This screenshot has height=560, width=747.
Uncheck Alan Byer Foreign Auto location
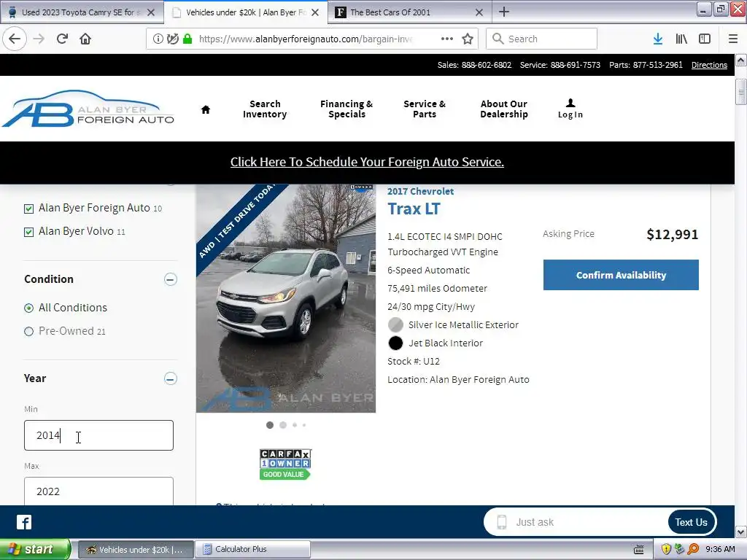pyautogui.click(x=28, y=209)
